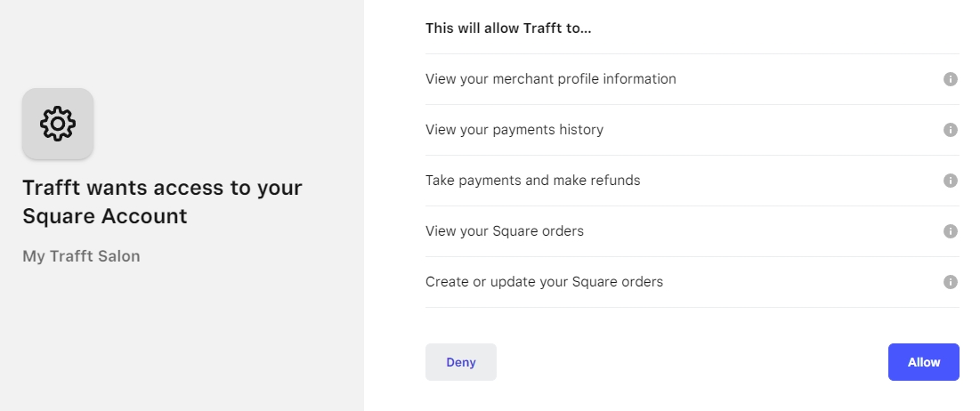Deny Trafft's access request
The image size is (980, 411).
coord(460,362)
